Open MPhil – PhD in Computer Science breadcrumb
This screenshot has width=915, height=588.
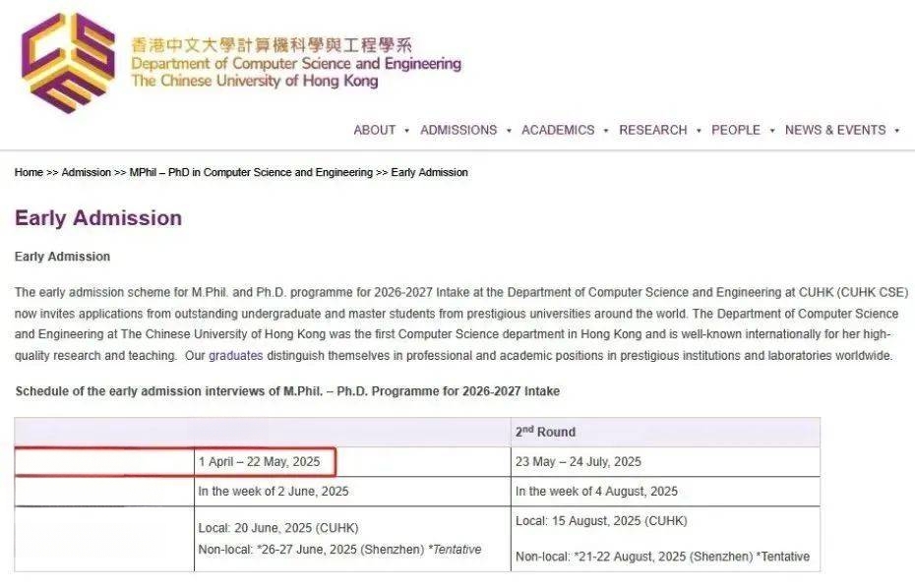pos(251,173)
